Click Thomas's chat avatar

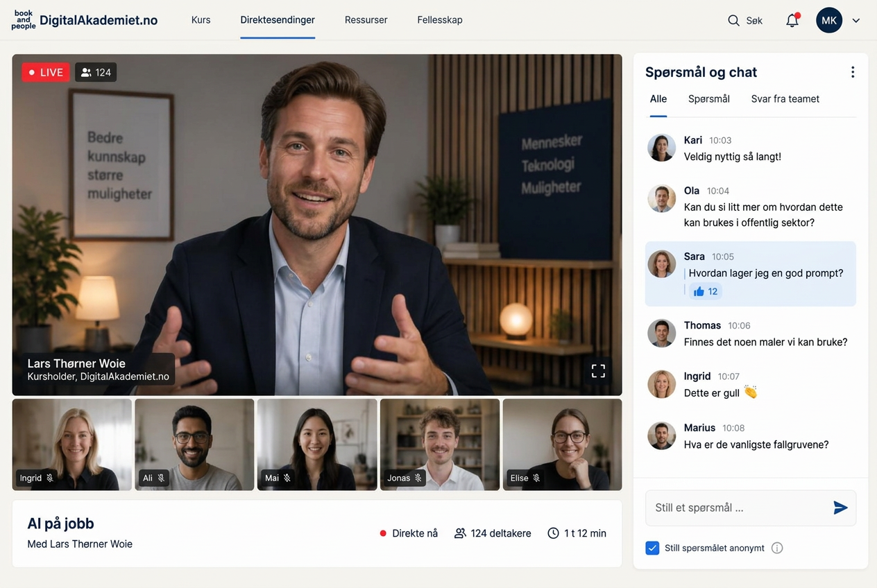(x=662, y=333)
